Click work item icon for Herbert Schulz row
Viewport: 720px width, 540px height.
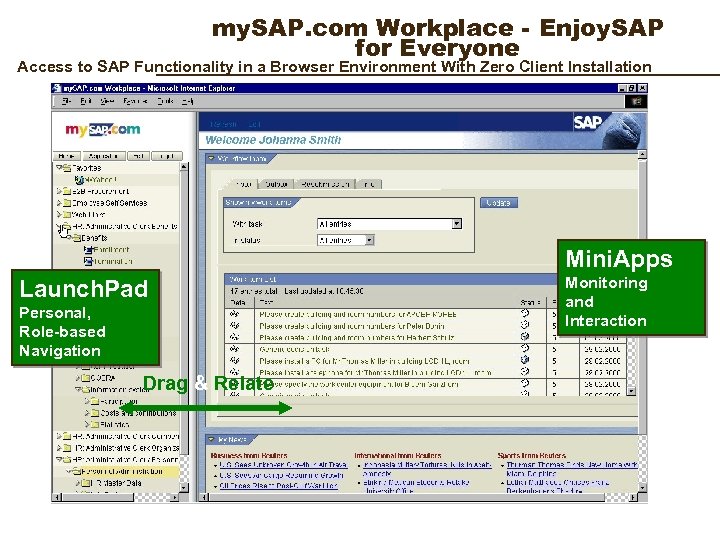point(235,337)
